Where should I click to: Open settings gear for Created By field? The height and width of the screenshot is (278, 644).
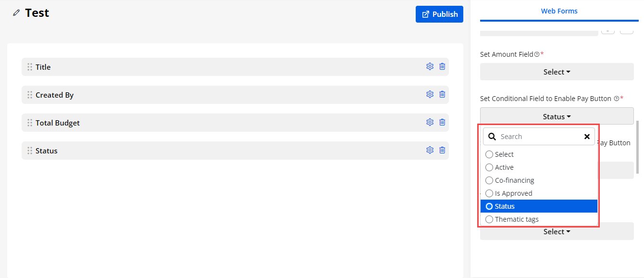[x=430, y=95]
